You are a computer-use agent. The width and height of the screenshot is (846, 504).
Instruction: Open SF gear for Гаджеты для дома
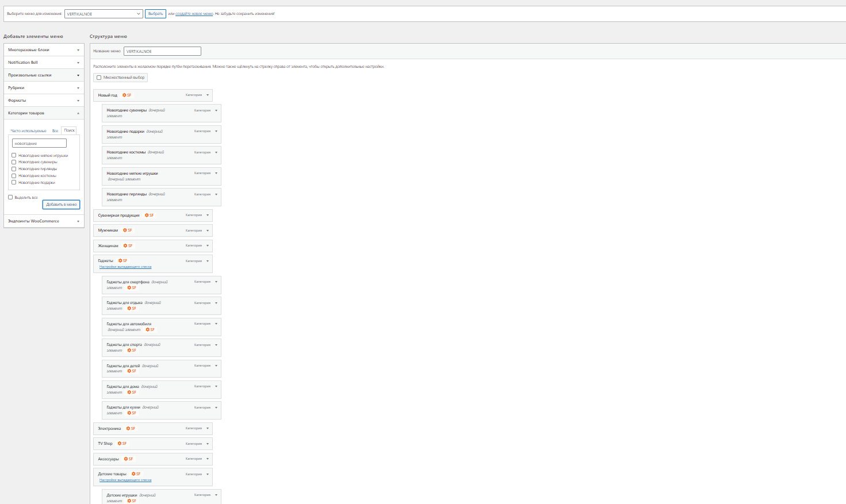click(x=132, y=393)
